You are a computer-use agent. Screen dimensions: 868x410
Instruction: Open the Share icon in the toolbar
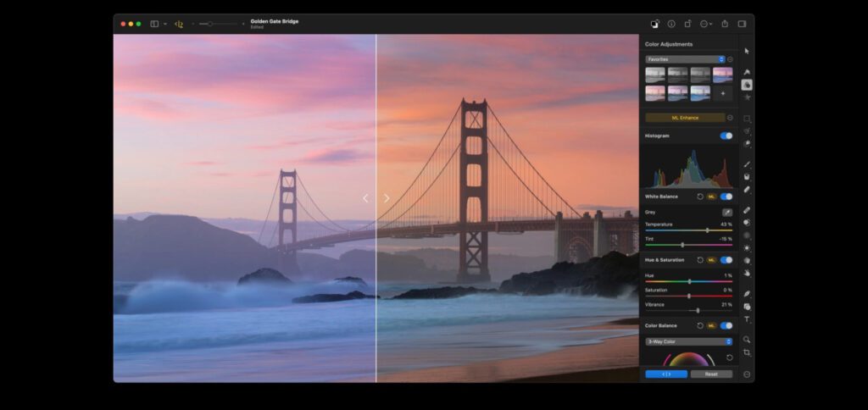725,24
